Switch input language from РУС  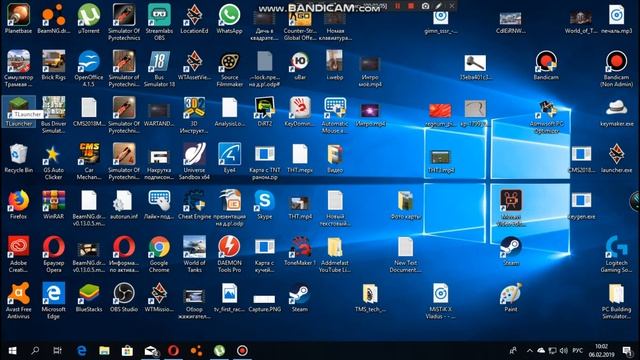pyautogui.click(x=578, y=351)
